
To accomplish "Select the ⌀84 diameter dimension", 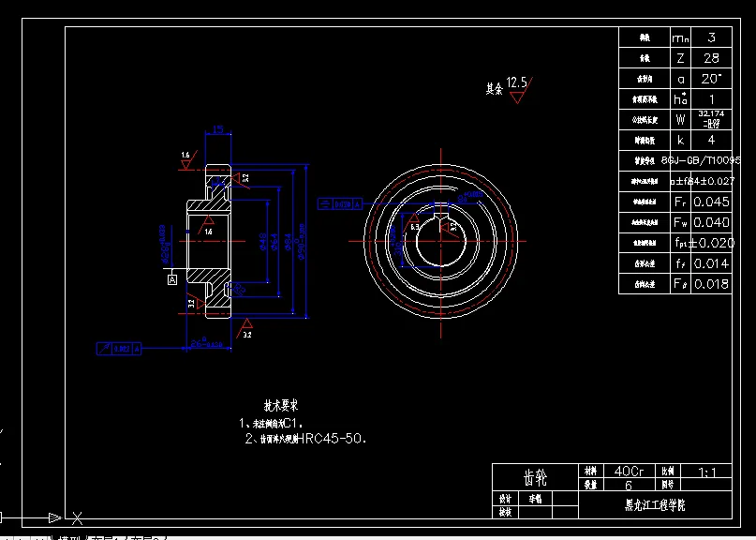I will click(x=289, y=241).
